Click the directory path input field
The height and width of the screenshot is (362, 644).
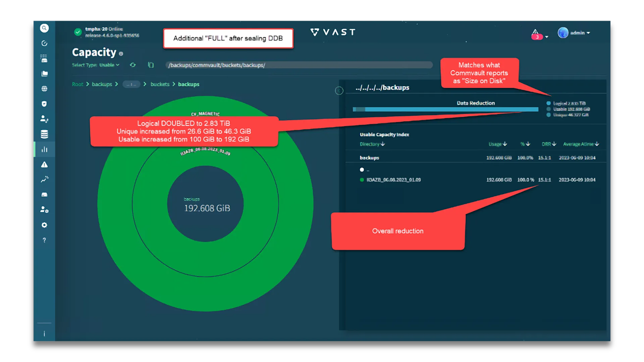299,65
